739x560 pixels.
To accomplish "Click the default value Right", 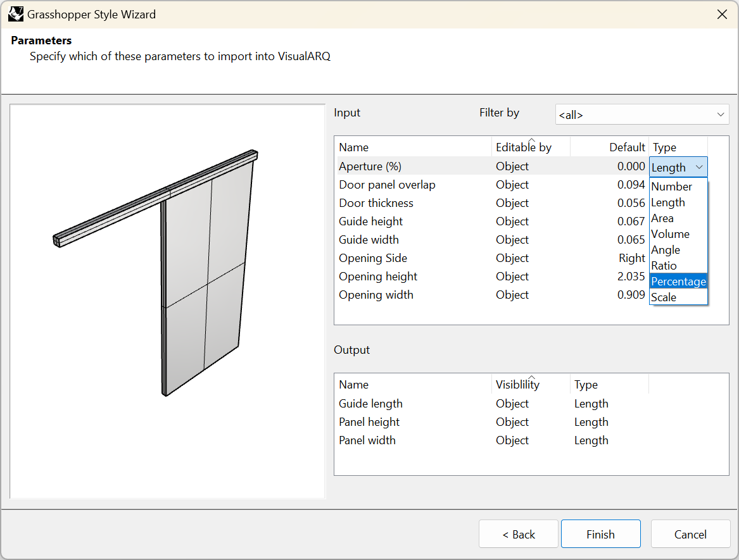I will pyautogui.click(x=631, y=258).
